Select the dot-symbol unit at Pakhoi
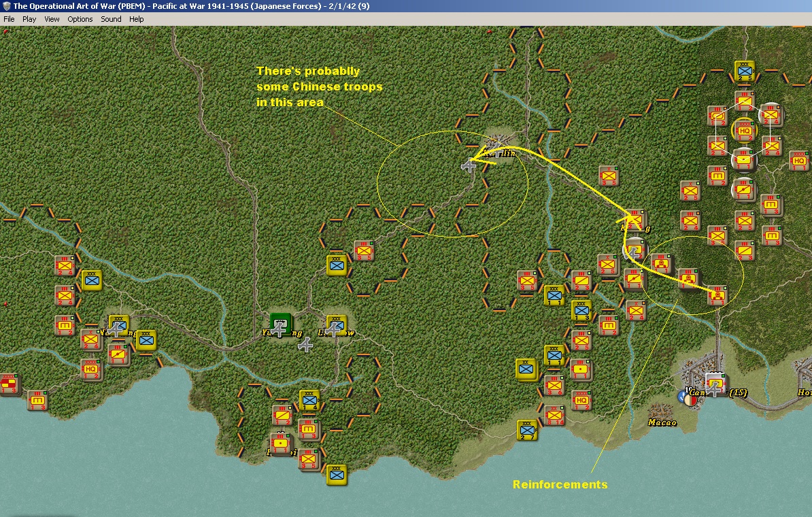Image resolution: width=812 pixels, height=517 pixels. 281,444
